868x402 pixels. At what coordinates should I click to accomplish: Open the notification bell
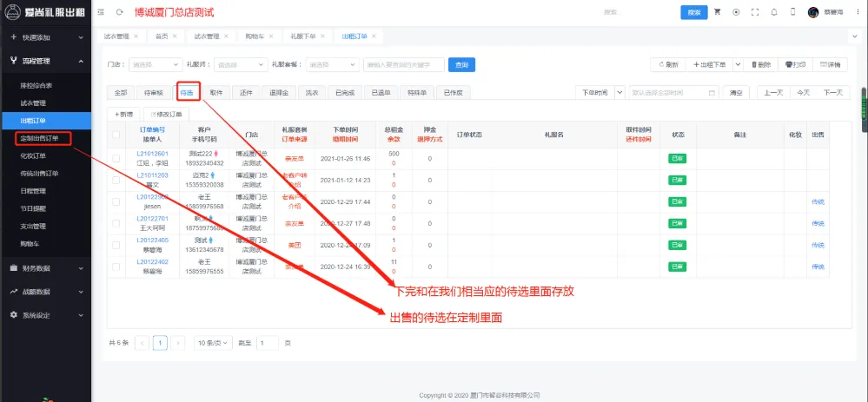[772, 12]
